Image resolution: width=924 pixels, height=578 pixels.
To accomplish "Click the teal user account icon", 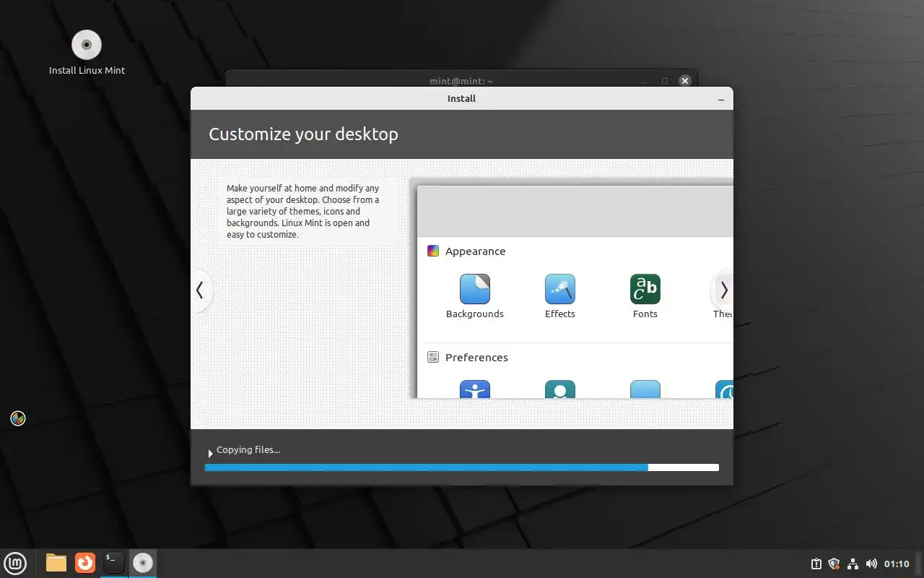I will 560,389.
